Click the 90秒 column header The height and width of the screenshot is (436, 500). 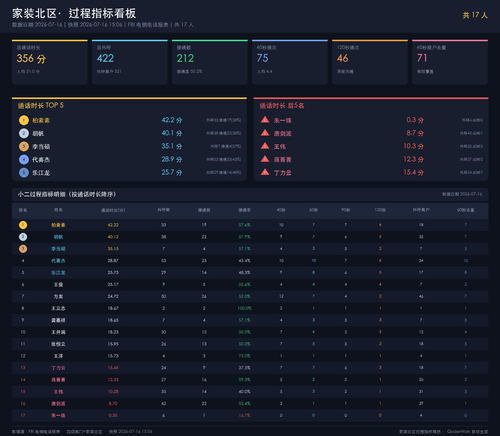tap(346, 210)
